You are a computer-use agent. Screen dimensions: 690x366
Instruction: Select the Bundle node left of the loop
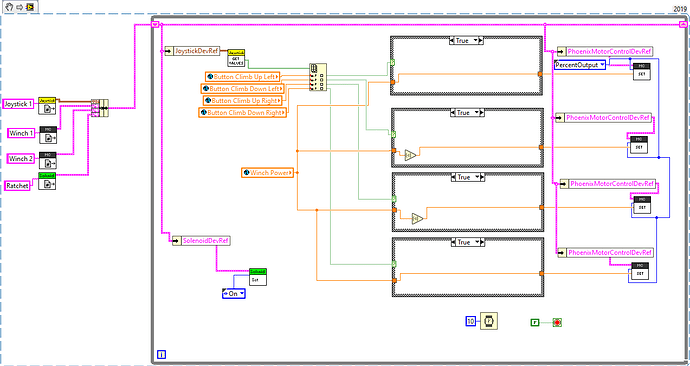pos(99,108)
